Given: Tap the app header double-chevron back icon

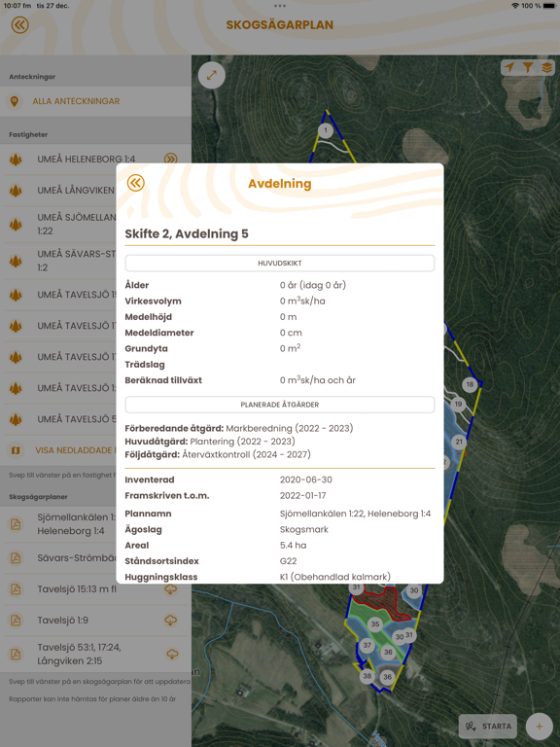Looking at the screenshot, I should tap(20, 24).
